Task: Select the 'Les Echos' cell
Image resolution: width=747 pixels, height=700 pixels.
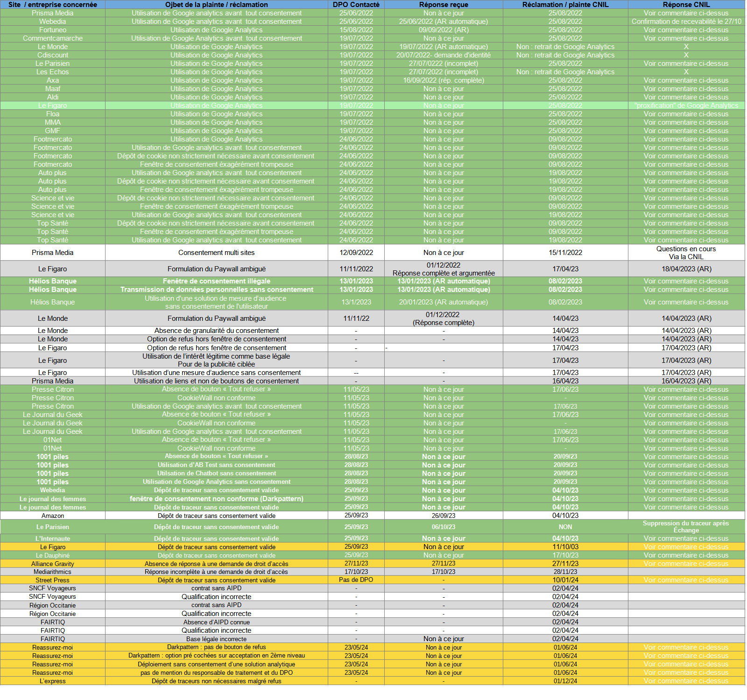Action: pyautogui.click(x=53, y=72)
